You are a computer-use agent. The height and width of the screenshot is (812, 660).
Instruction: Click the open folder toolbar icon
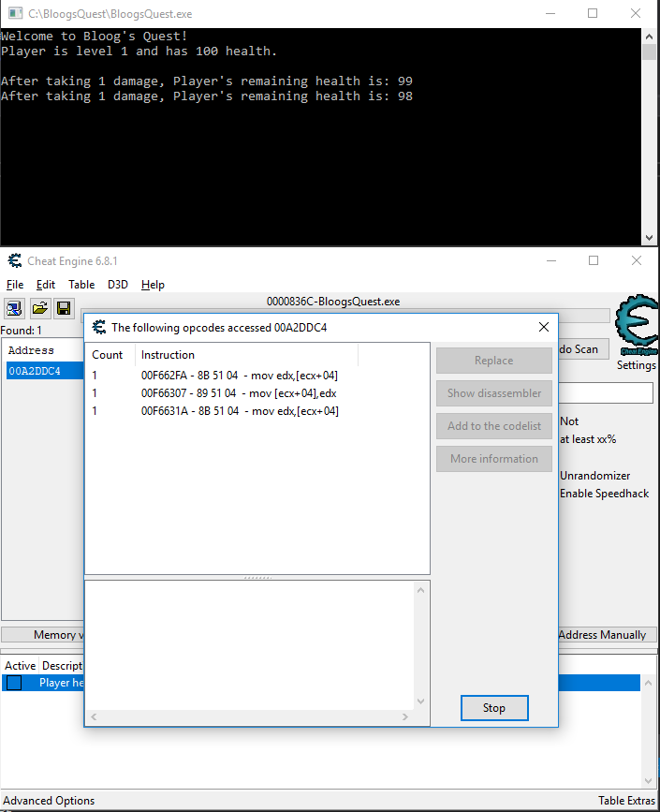pyautogui.click(x=40, y=309)
